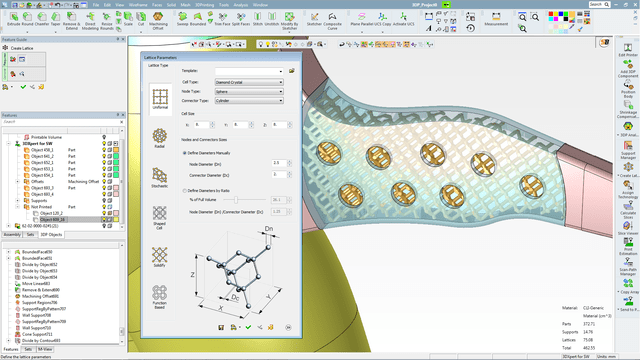Select the Radial lattice type icon
The image size is (640, 360).
[160, 138]
